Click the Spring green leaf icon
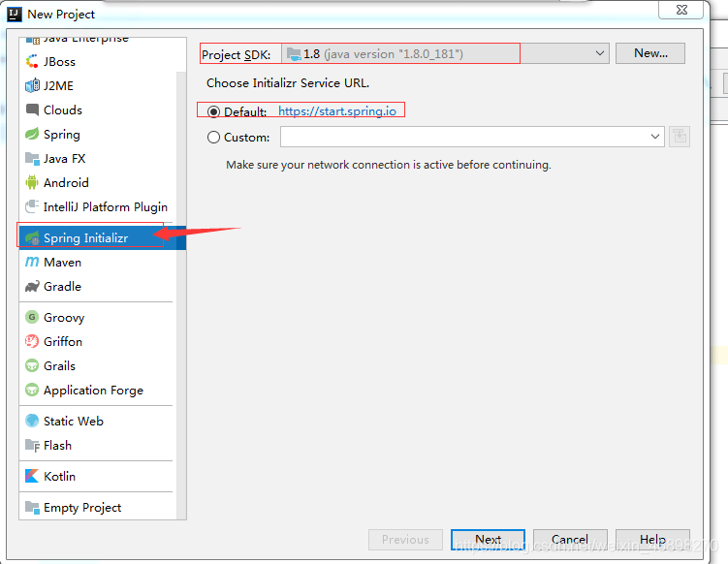 pyautogui.click(x=32, y=134)
